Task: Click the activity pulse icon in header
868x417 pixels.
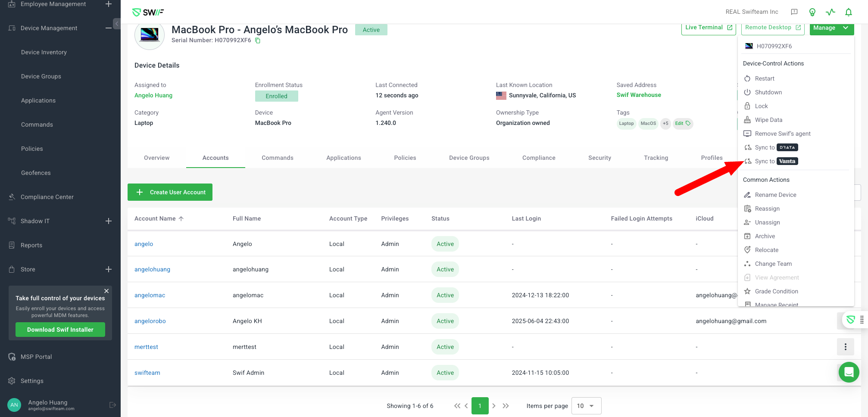Action: click(x=830, y=12)
